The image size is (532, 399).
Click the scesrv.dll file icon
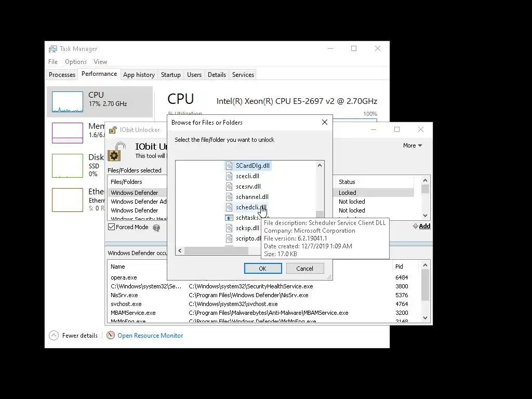[229, 187]
